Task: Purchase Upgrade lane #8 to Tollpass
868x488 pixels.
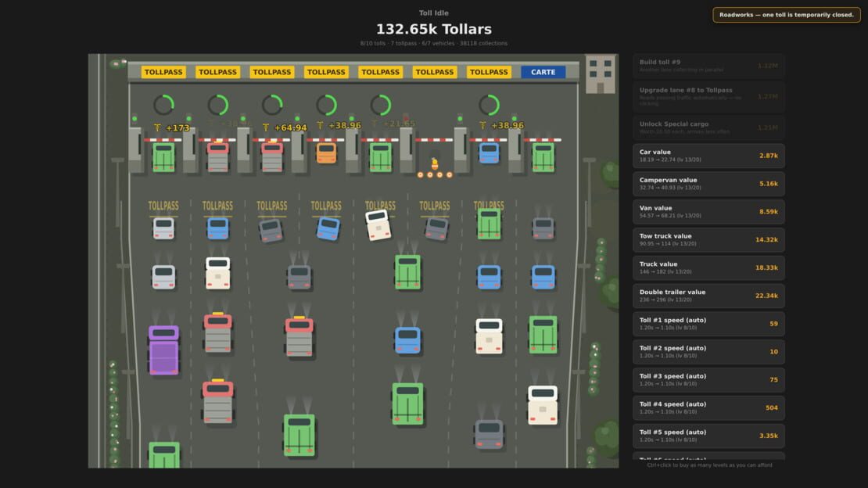Action: [708, 96]
